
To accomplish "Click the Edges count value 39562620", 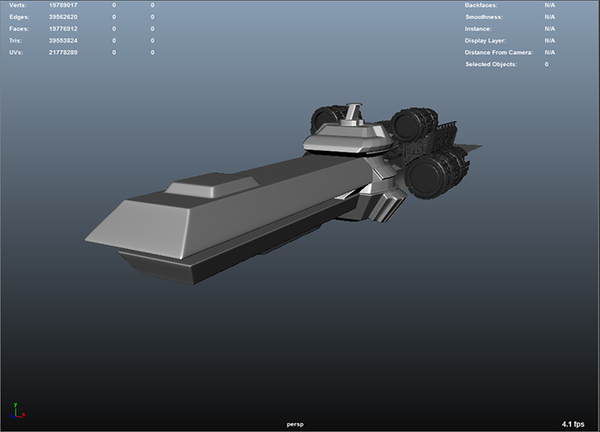I will 66,18.
